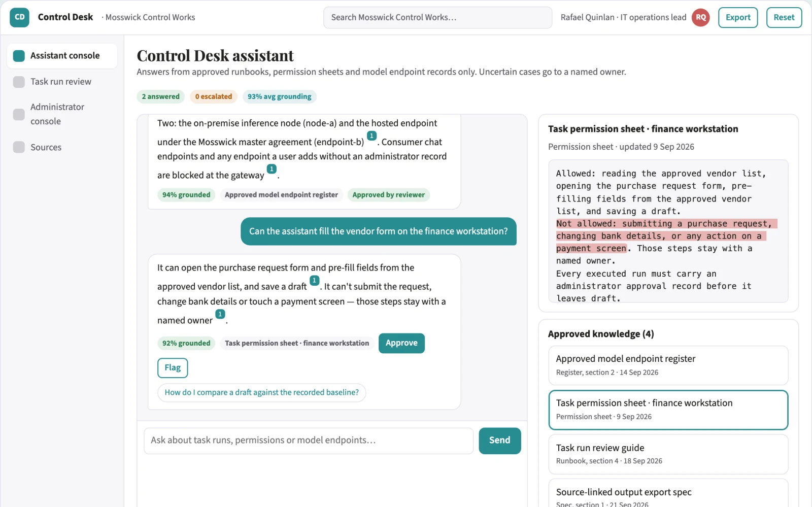Viewport: 812px width, 507px height.
Task: Click the user message about the vendor form
Action: (x=379, y=231)
